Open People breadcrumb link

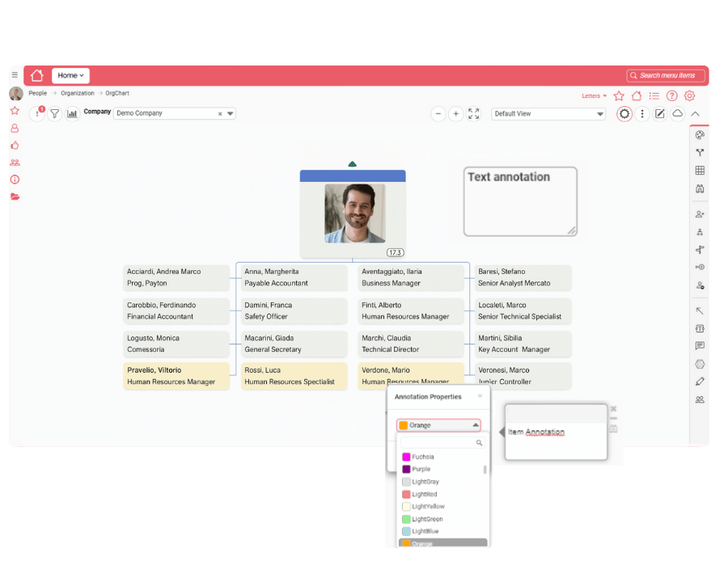[37, 93]
